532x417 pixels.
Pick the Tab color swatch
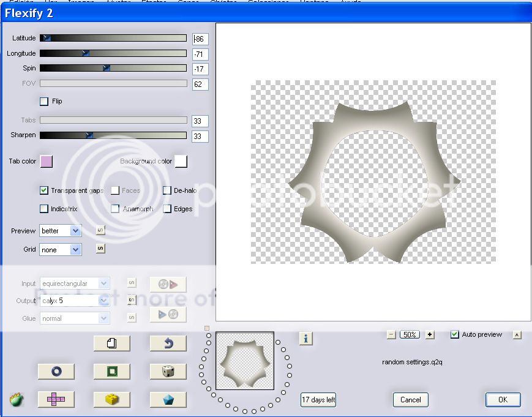point(47,162)
